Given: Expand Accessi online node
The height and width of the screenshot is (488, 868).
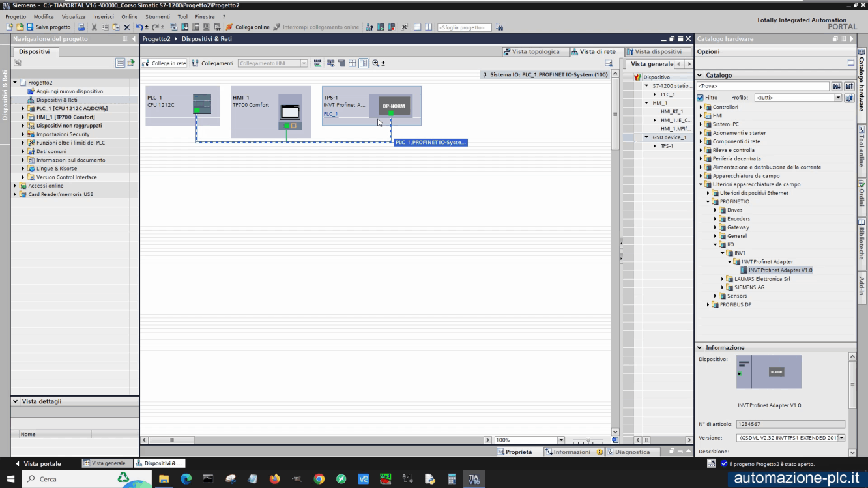Looking at the screenshot, I should click(x=16, y=186).
